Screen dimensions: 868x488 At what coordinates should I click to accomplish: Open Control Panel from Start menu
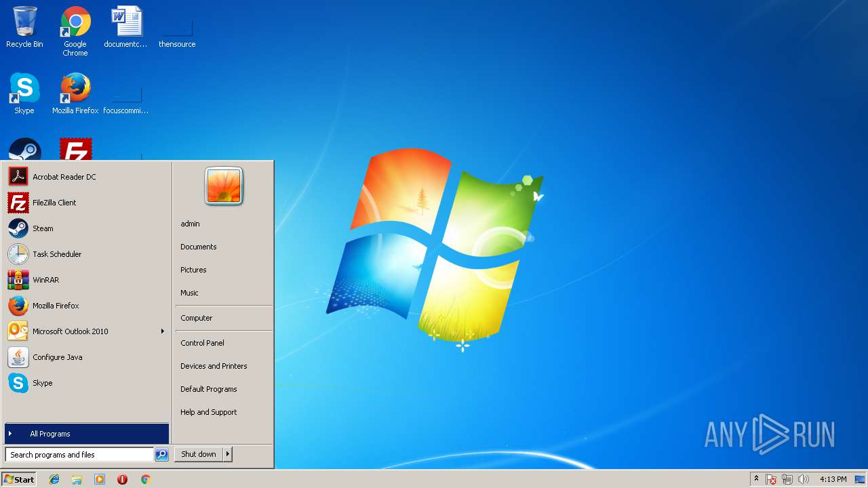pyautogui.click(x=223, y=343)
